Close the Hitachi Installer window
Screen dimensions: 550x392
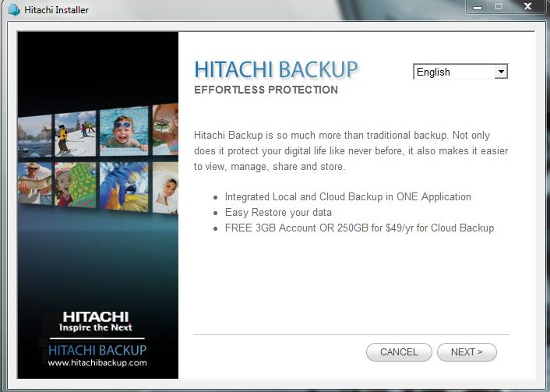coord(527,7)
